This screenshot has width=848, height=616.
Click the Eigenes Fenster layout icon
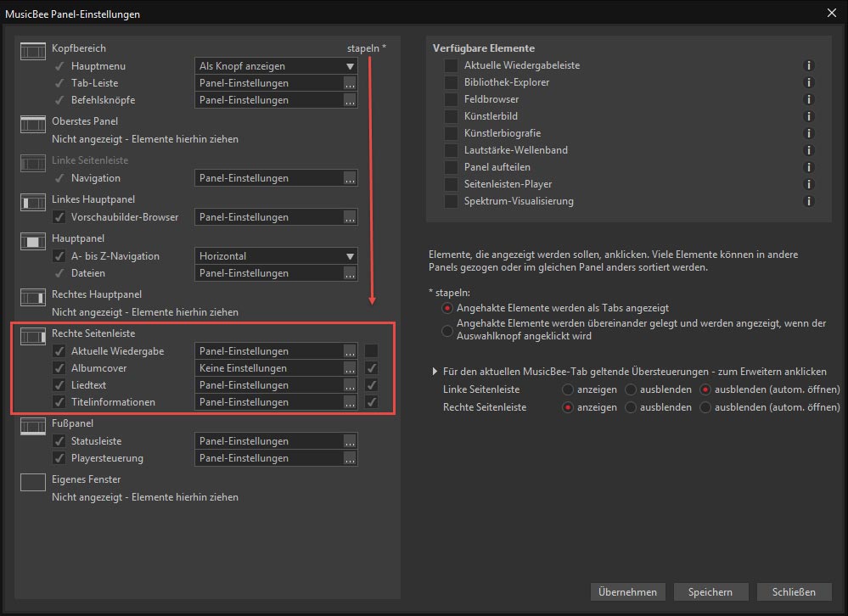pyautogui.click(x=33, y=482)
